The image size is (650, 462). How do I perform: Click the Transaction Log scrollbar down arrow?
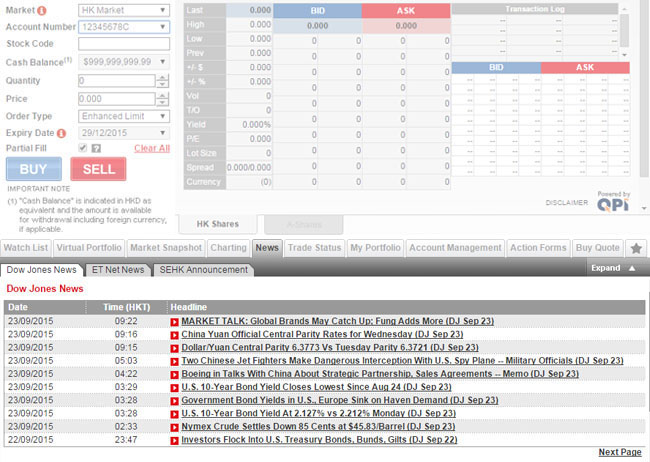point(624,55)
